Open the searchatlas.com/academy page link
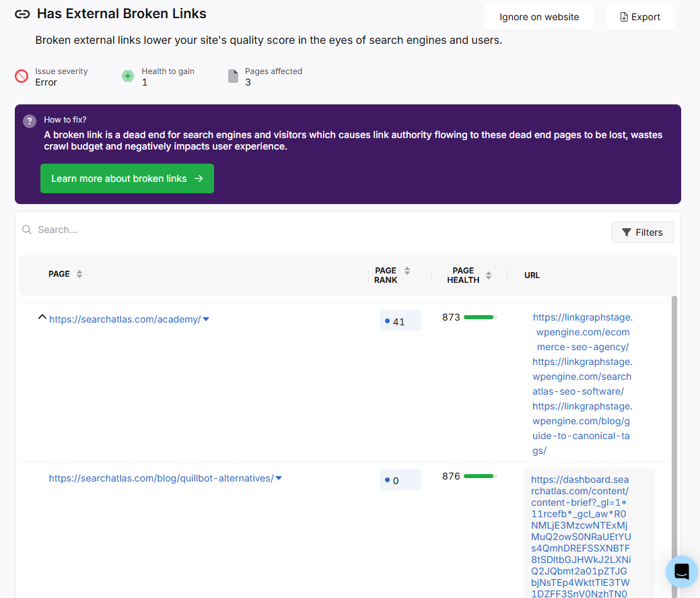The image size is (700, 598). click(123, 319)
